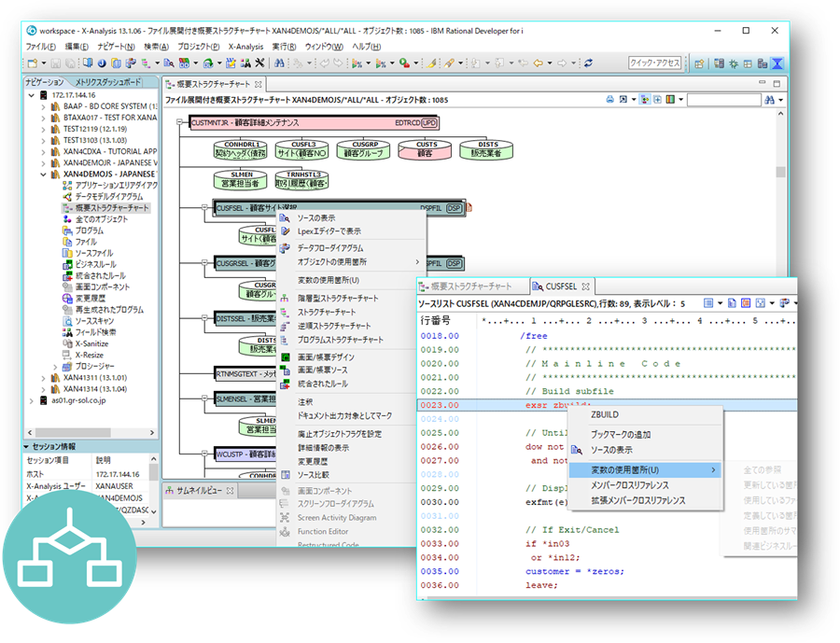Click the yellow back navigation arrow icon
Image resolution: width=840 pixels, height=643 pixels.
[538, 63]
